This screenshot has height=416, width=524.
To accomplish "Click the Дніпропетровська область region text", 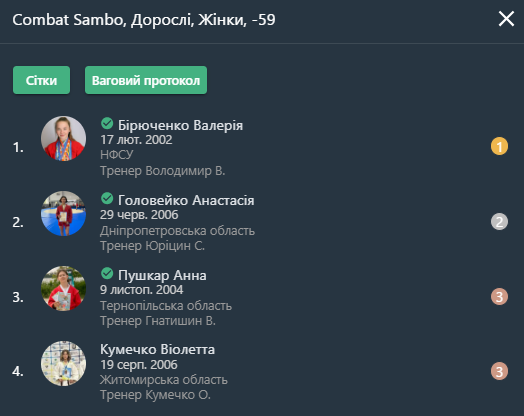I will tap(177, 231).
